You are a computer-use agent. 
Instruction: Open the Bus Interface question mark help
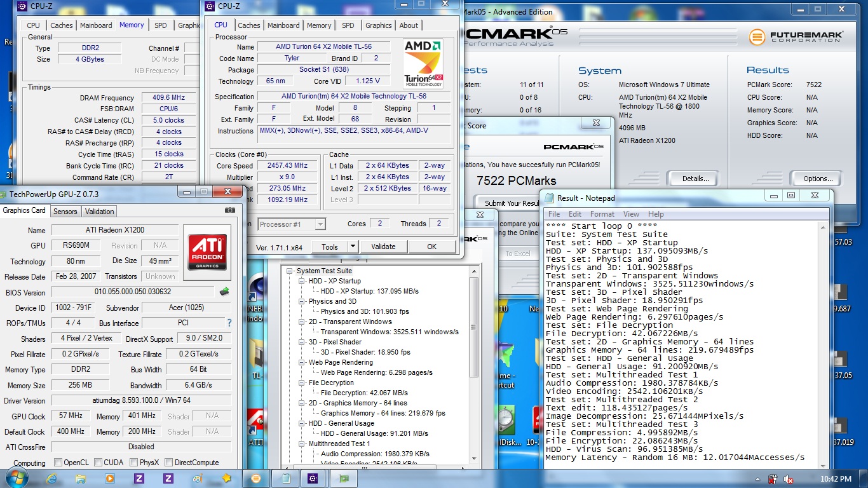point(229,323)
